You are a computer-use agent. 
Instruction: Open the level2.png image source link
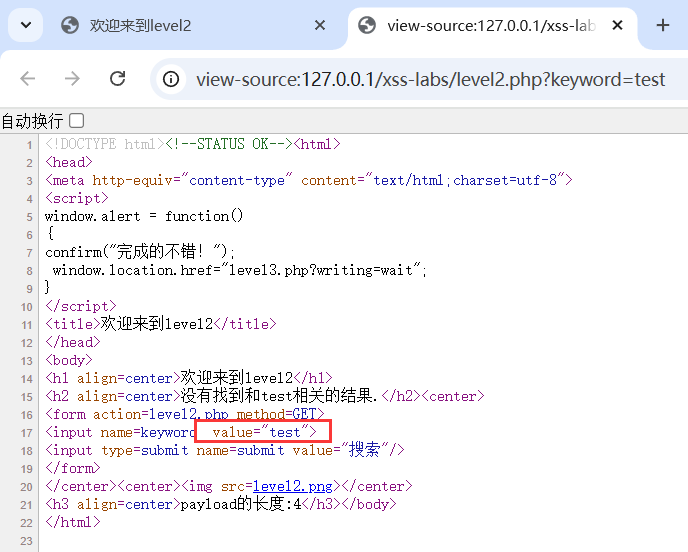coord(293,486)
